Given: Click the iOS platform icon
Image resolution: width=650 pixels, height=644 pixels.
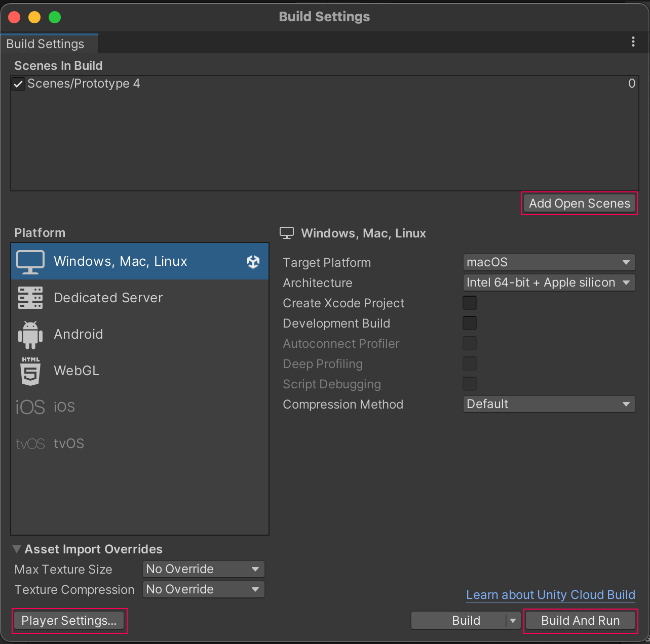Looking at the screenshot, I should (x=30, y=407).
